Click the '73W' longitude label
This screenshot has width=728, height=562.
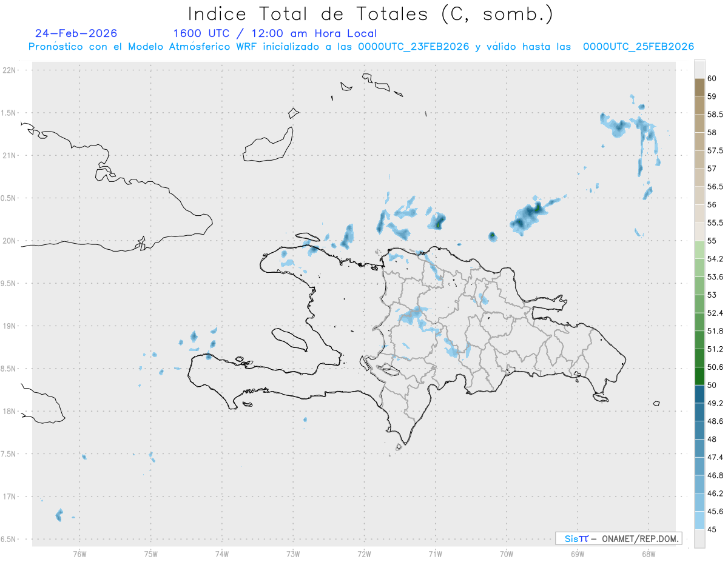coord(293,554)
